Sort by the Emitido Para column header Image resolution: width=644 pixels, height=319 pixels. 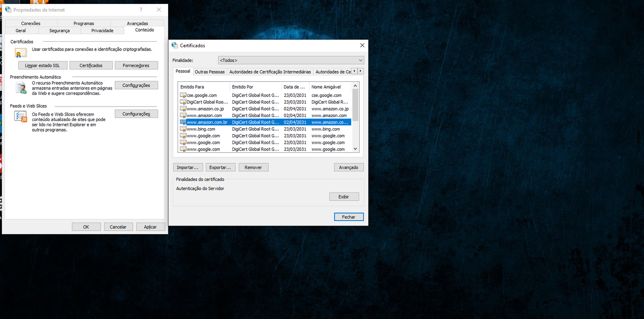pos(204,87)
